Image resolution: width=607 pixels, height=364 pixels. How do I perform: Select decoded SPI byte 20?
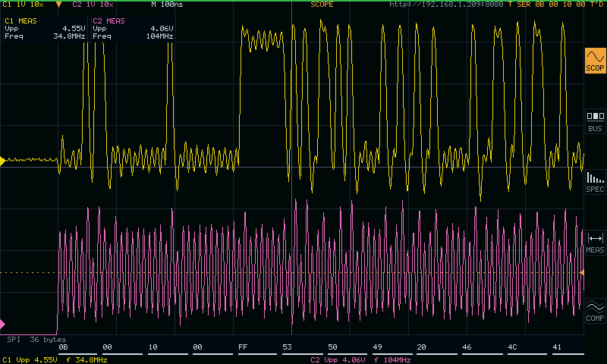pyautogui.click(x=422, y=347)
